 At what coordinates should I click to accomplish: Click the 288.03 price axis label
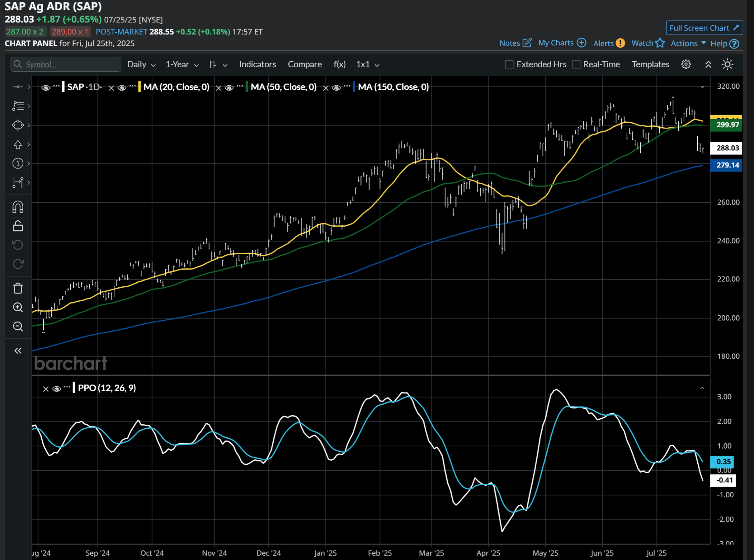coord(726,148)
